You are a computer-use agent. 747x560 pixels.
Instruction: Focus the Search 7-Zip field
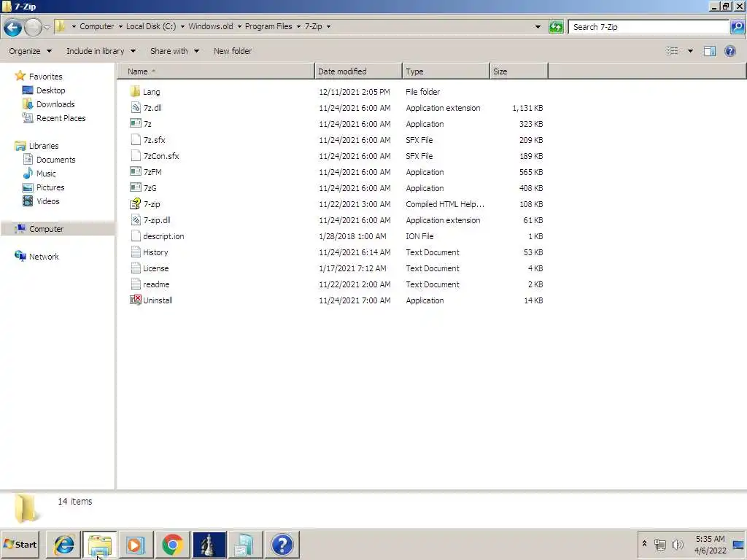click(649, 27)
